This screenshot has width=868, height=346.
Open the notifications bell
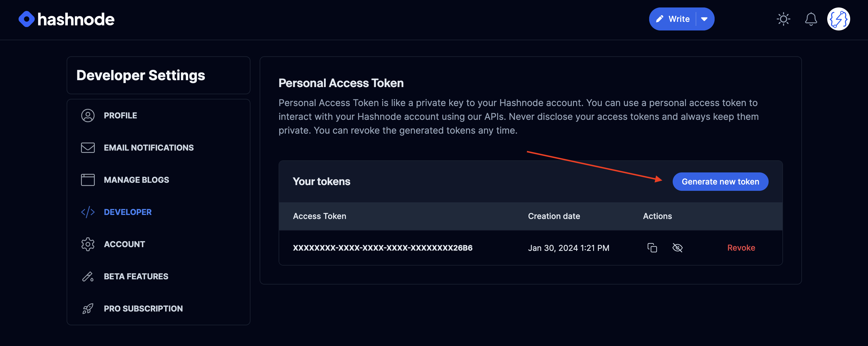pyautogui.click(x=811, y=19)
